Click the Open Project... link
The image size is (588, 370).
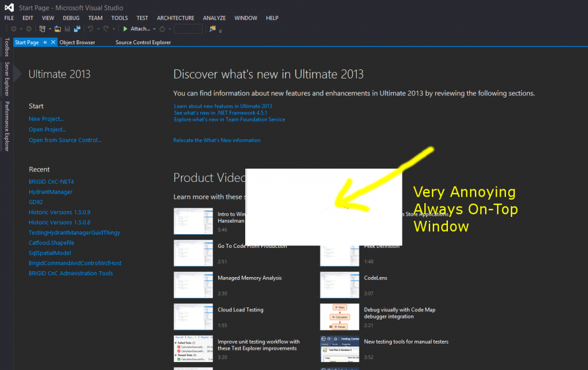coord(48,129)
